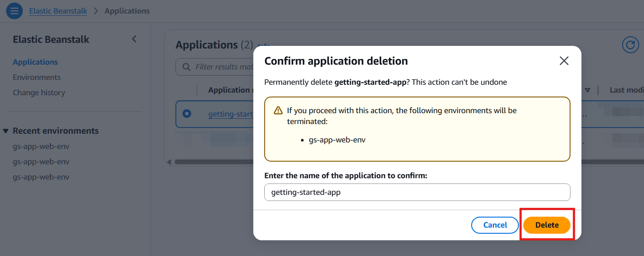Screen dimensions: 644x256
Task: Open Change history in the sidebar
Action: coord(39,93)
